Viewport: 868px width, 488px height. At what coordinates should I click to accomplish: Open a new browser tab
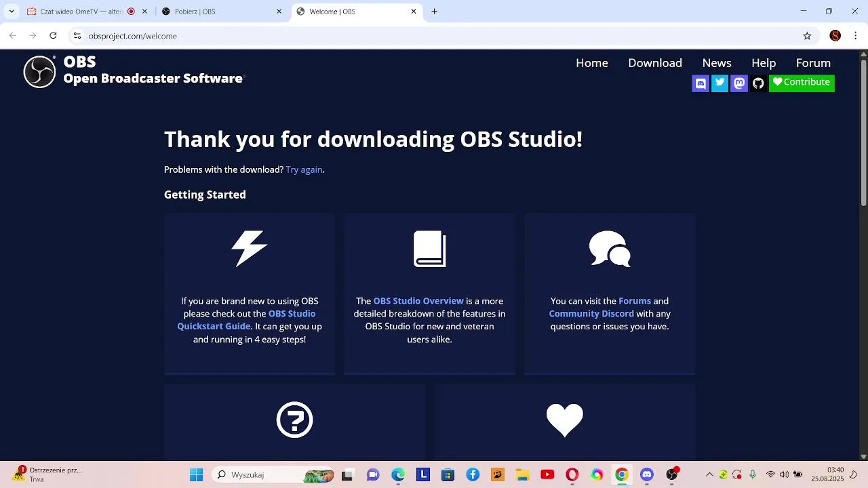coord(435,12)
